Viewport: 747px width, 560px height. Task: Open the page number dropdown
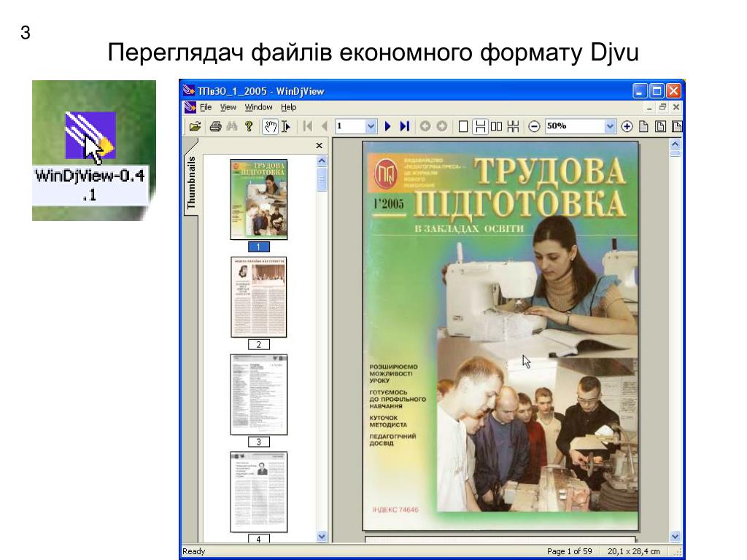pyautogui.click(x=371, y=126)
